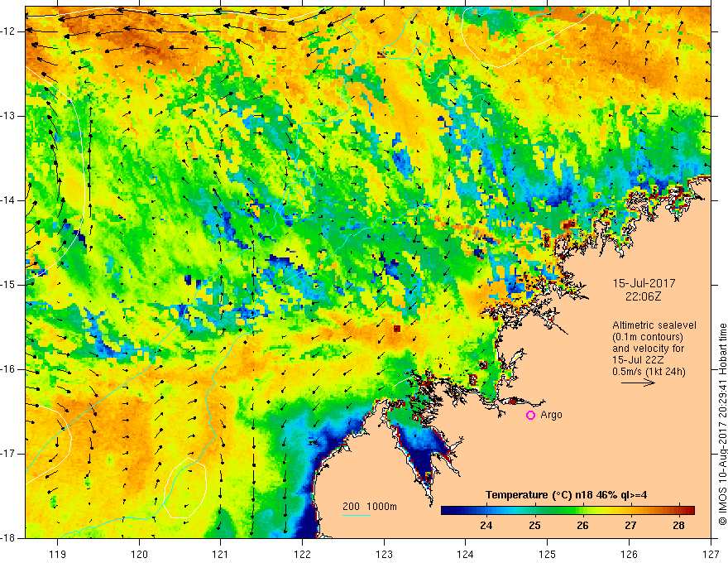Click the colorbar tick value 28
Image resolution: width=728 pixels, height=563 pixels.
[x=678, y=526]
